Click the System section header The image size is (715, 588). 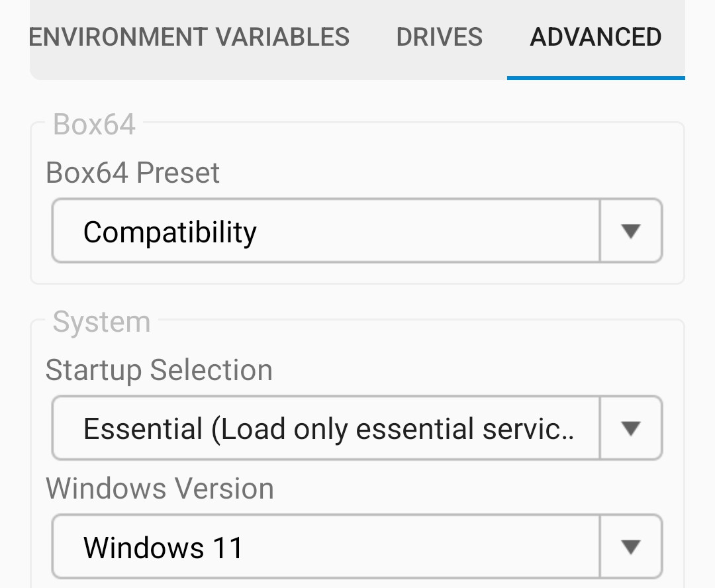pyautogui.click(x=99, y=321)
